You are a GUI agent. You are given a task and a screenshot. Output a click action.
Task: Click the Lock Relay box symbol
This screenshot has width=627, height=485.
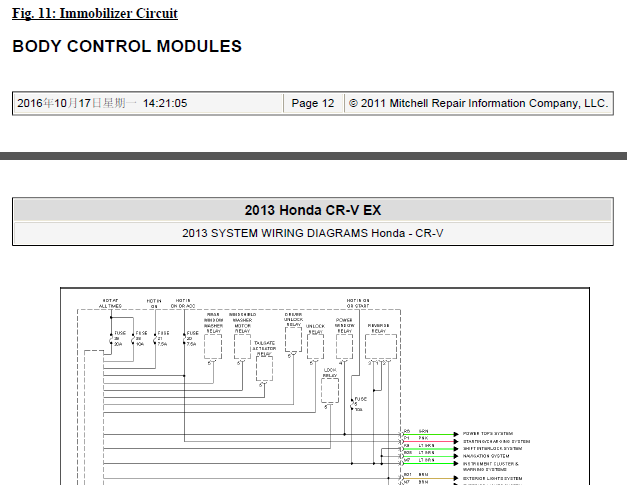click(x=330, y=391)
